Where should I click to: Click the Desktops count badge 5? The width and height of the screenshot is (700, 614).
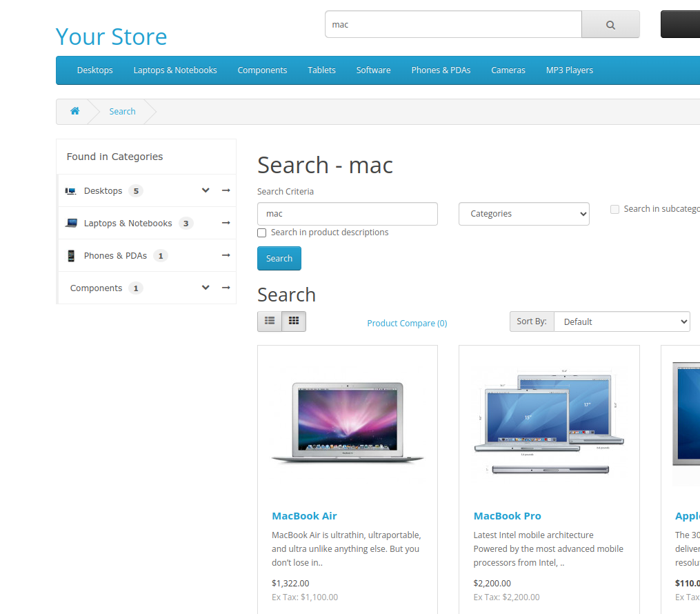pyautogui.click(x=136, y=191)
